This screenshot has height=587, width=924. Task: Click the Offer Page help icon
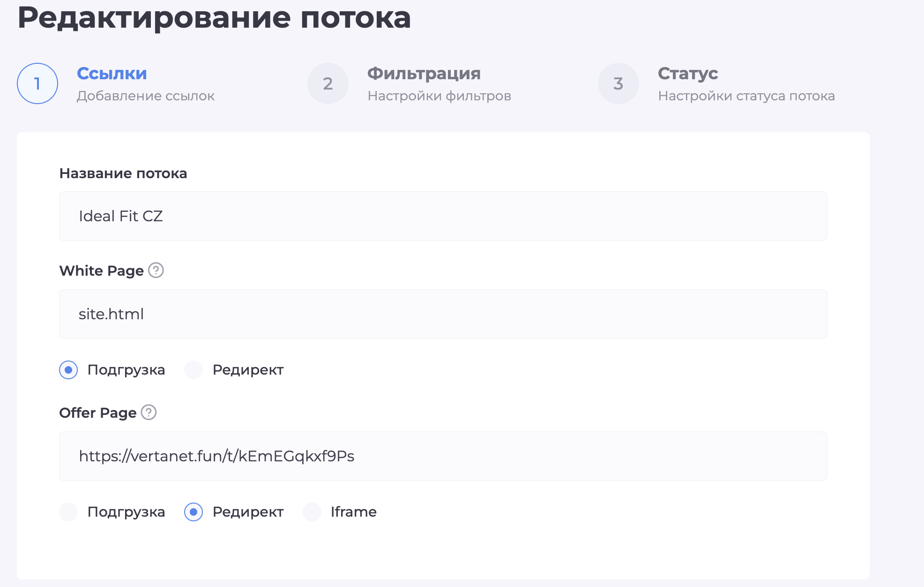[x=149, y=413]
